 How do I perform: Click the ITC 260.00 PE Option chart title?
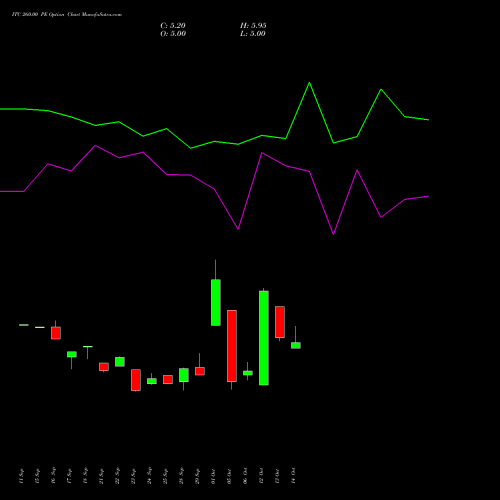67,15
